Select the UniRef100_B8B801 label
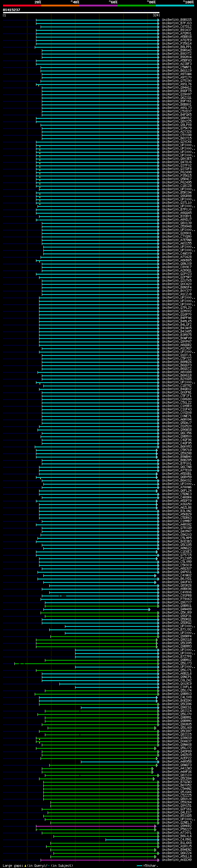197x868 pixels. [177, 104]
